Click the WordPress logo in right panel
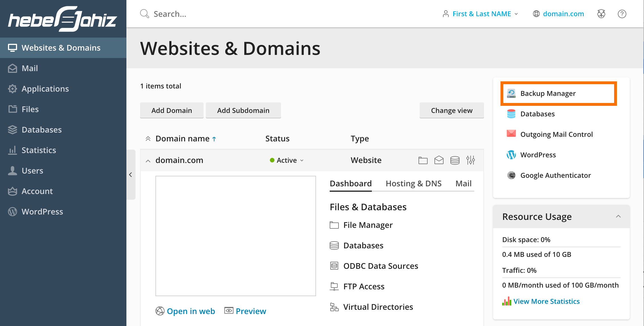 click(511, 155)
